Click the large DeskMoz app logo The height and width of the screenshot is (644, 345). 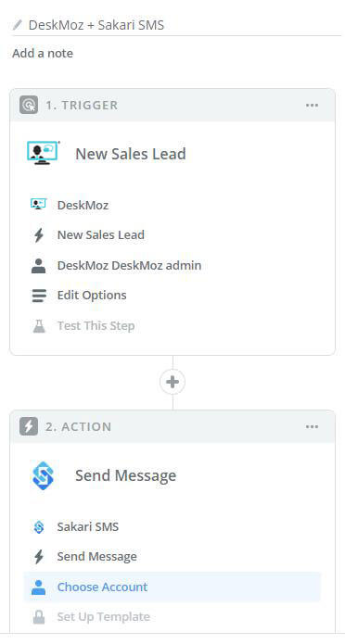[43, 153]
